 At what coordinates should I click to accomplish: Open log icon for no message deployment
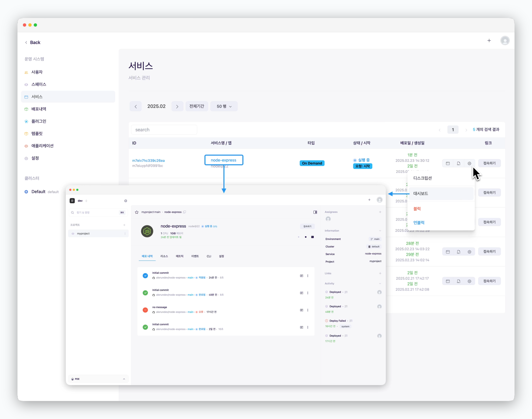(302, 310)
